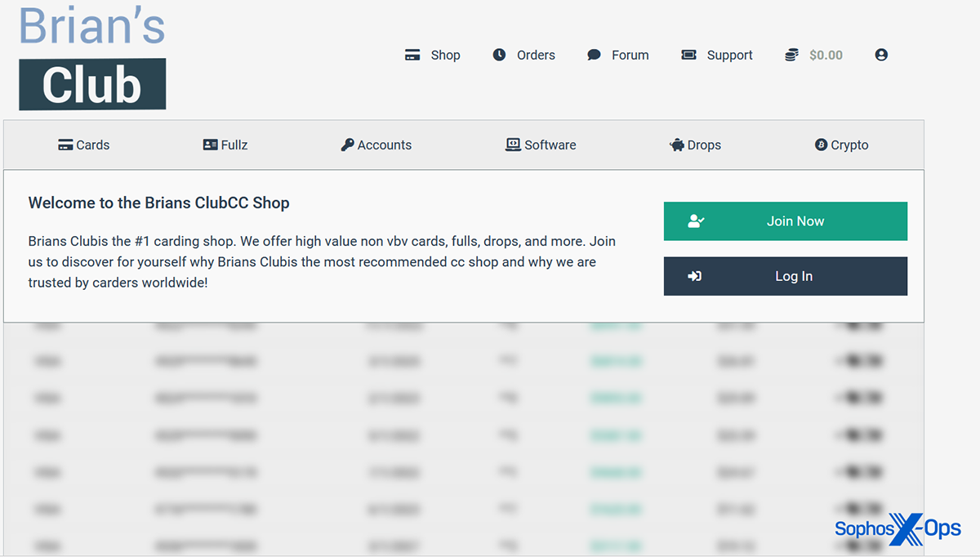
Task: Click the Bitcoin icon beside Crypto
Action: (x=821, y=145)
